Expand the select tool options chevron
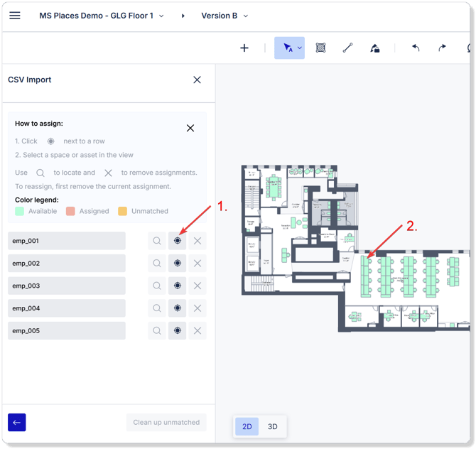This screenshot has width=476, height=449. coord(300,48)
